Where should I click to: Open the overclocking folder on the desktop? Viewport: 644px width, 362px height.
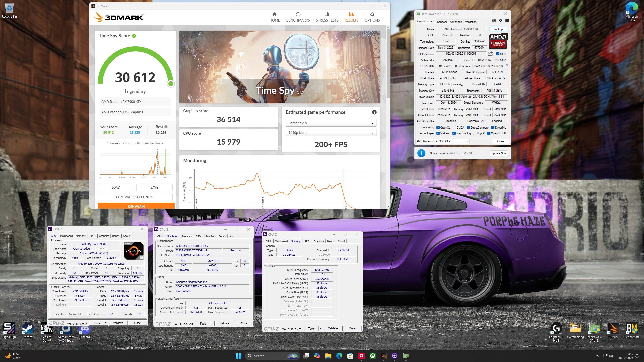pyautogui.click(x=575, y=331)
